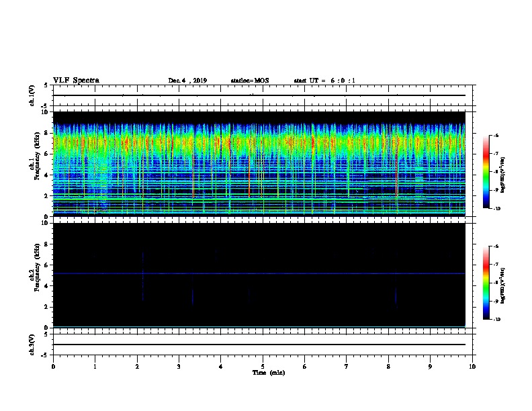Click time-axis tick label "2" at bottom

(137, 367)
